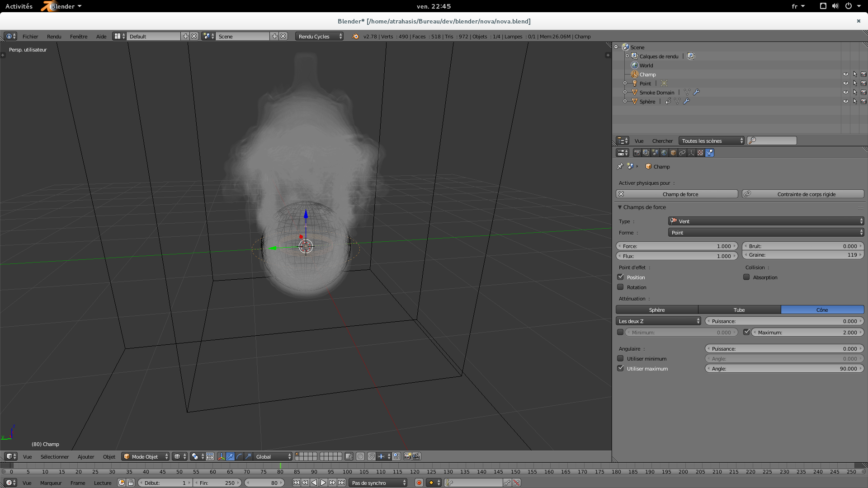This screenshot has height=488, width=868.
Task: Expand the Smoke Domain tree item
Action: pyautogui.click(x=625, y=92)
